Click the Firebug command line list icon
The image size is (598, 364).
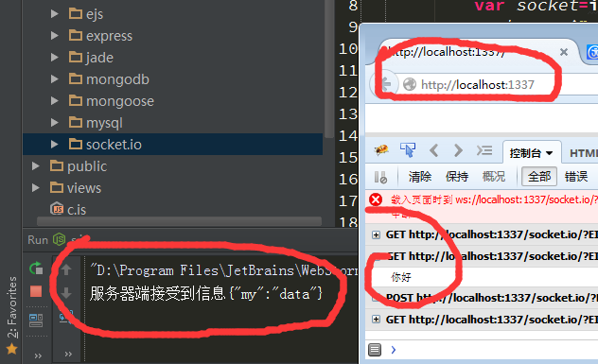click(x=484, y=150)
